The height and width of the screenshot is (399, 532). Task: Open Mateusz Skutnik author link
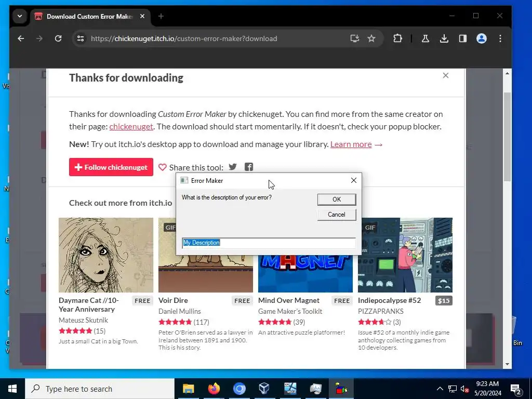(83, 320)
